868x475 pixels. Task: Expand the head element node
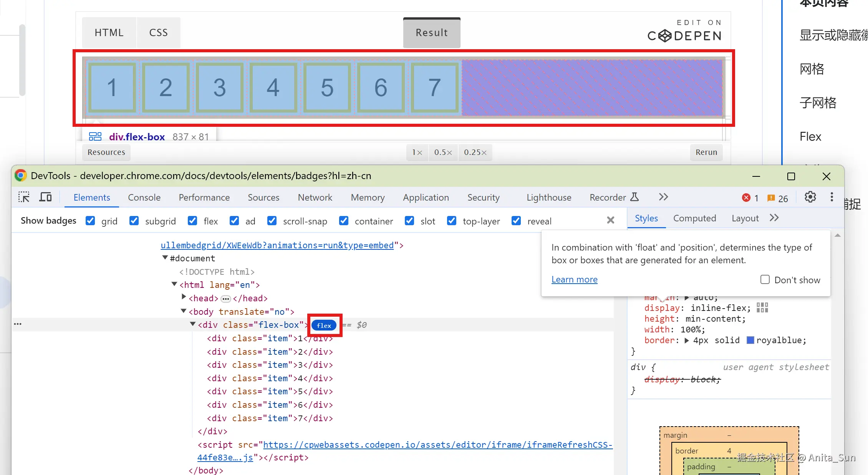point(184,297)
